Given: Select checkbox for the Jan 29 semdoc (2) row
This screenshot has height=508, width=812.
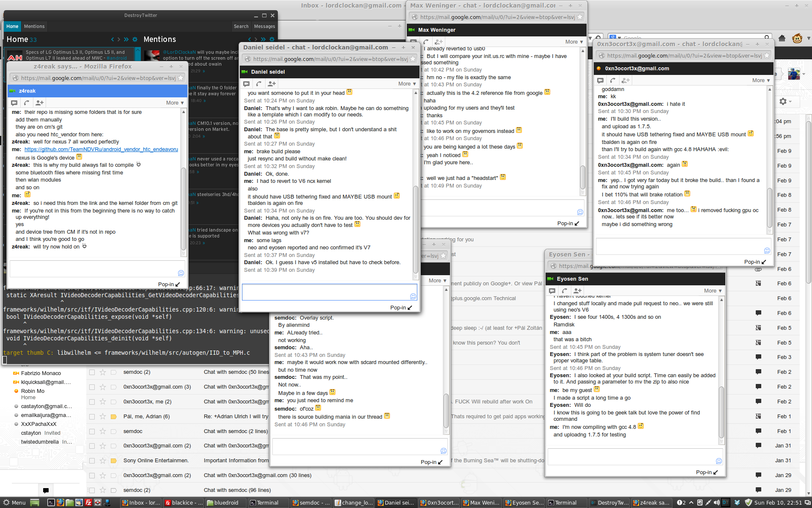Looking at the screenshot, I should (92, 490).
